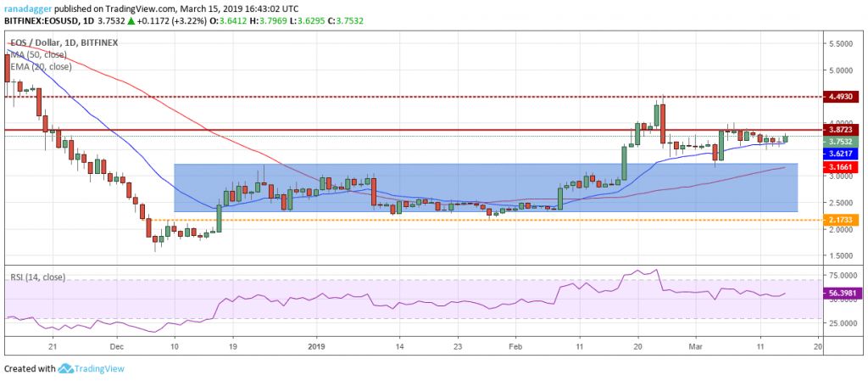The width and height of the screenshot is (868, 381).
Task: Select the EMA (20, close) indicator label
Action: [x=39, y=65]
